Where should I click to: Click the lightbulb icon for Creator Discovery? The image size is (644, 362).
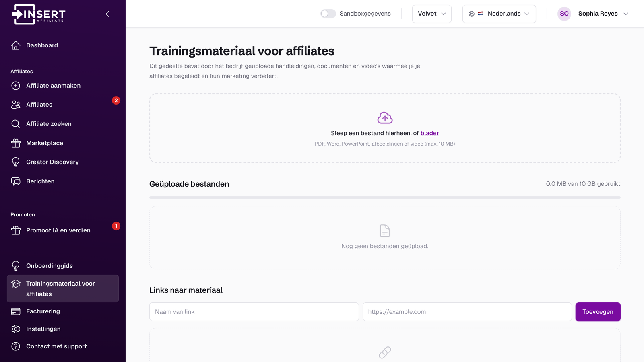pyautogui.click(x=16, y=162)
